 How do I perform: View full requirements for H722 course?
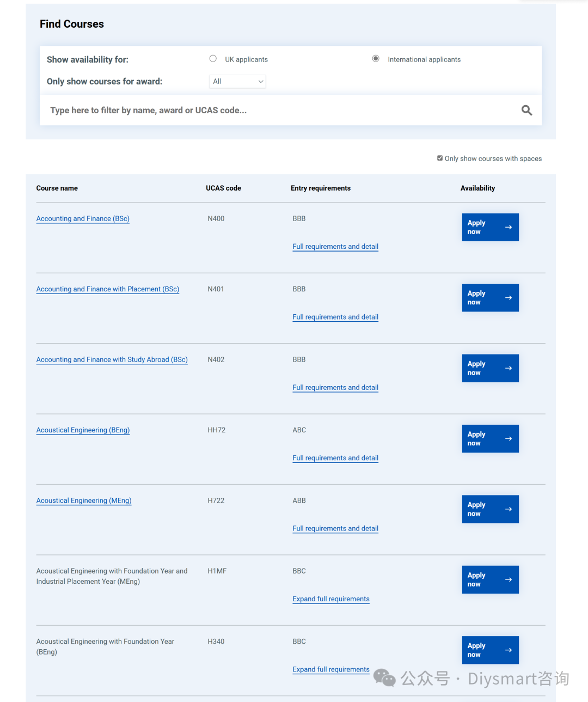[335, 528]
